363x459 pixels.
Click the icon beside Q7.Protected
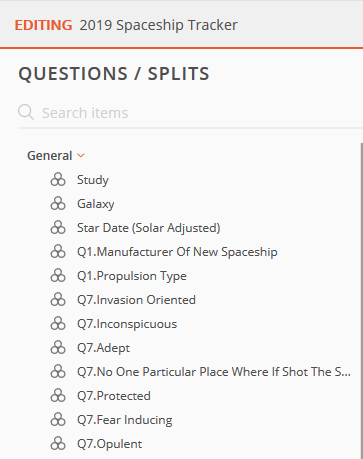pyautogui.click(x=58, y=396)
